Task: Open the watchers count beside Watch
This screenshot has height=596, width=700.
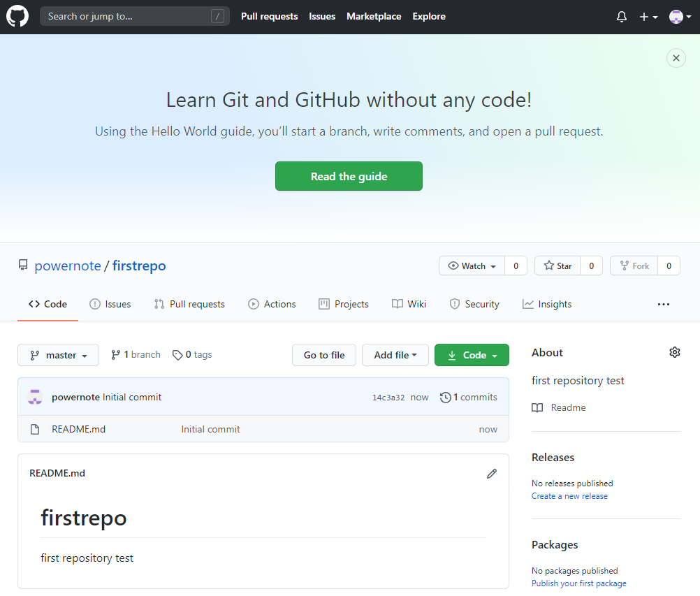Action: click(x=516, y=266)
